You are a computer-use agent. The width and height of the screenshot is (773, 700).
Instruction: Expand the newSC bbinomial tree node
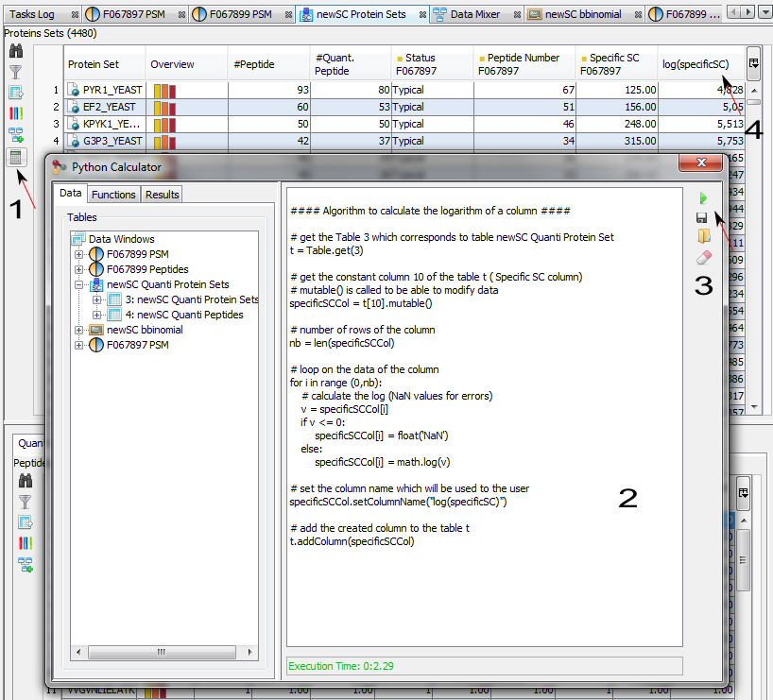(x=79, y=330)
